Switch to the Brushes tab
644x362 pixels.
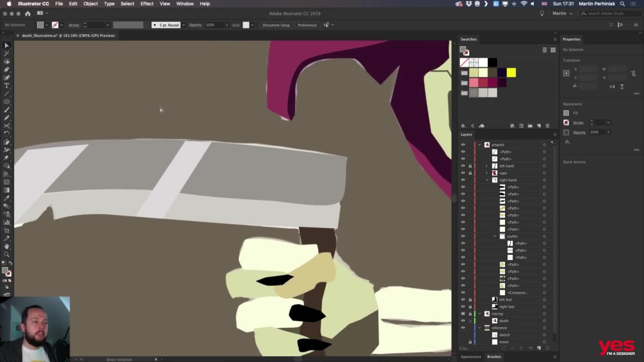[x=494, y=356]
